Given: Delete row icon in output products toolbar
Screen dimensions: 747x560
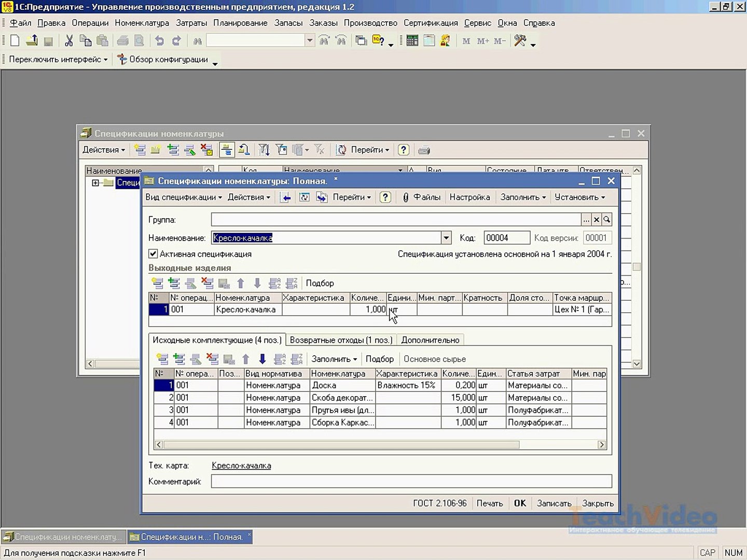Looking at the screenshot, I should (x=207, y=283).
